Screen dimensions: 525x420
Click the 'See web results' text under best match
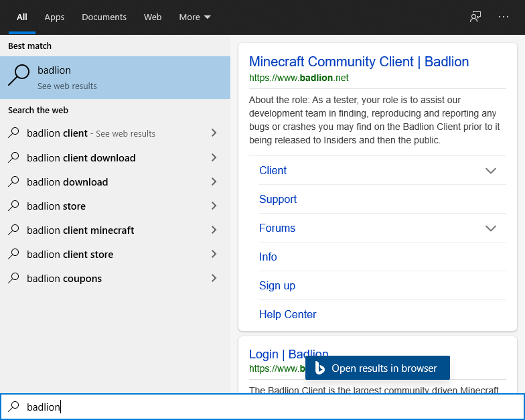pos(67,86)
